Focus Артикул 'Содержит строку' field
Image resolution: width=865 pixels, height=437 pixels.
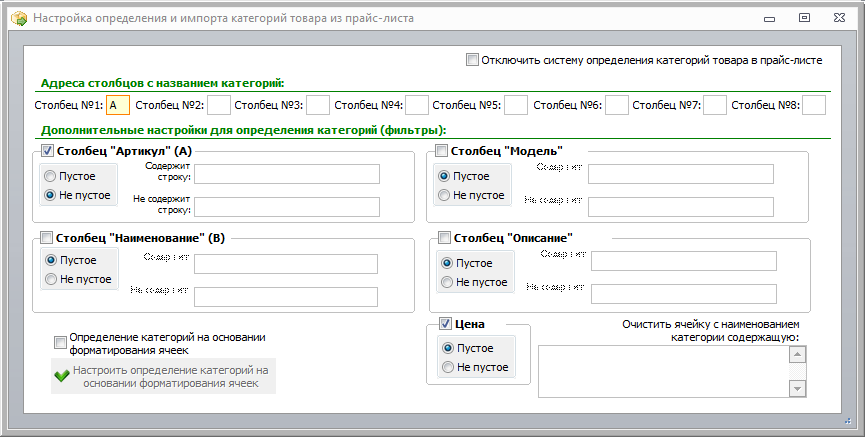(x=287, y=174)
